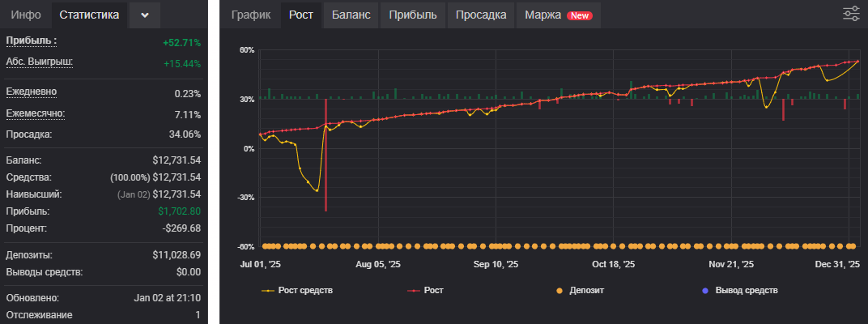Viewport: 868px width, 324px height.
Task: Click the Sep 10, '25 axis date
Action: click(x=496, y=265)
